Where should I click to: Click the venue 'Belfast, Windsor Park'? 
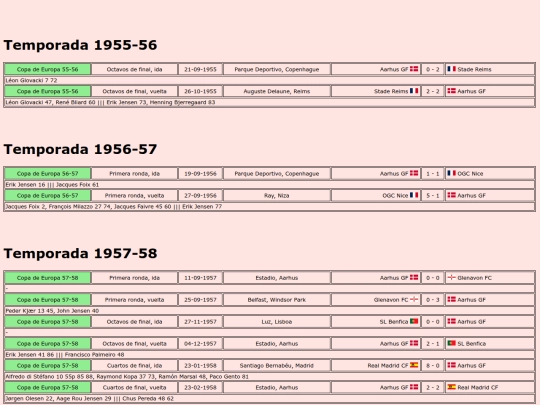(x=277, y=300)
